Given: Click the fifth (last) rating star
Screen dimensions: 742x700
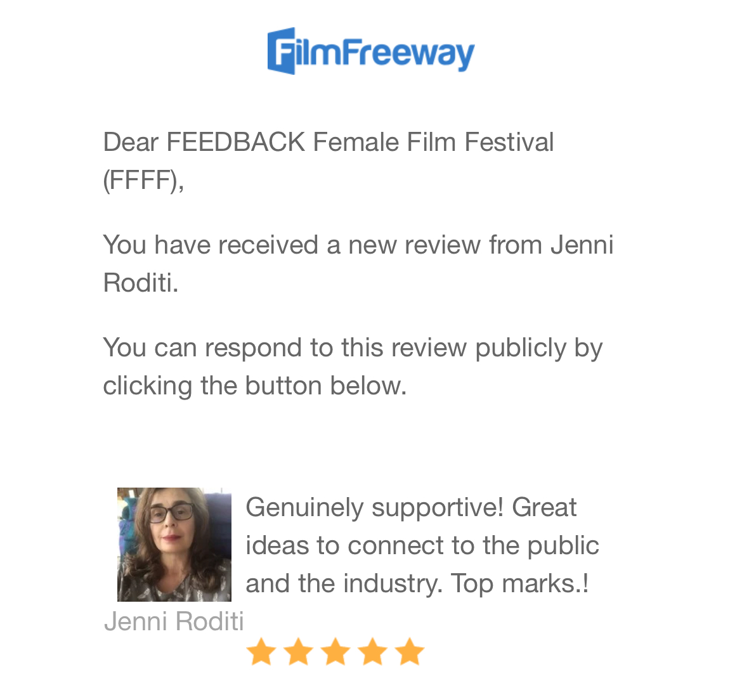Looking at the screenshot, I should tap(410, 652).
